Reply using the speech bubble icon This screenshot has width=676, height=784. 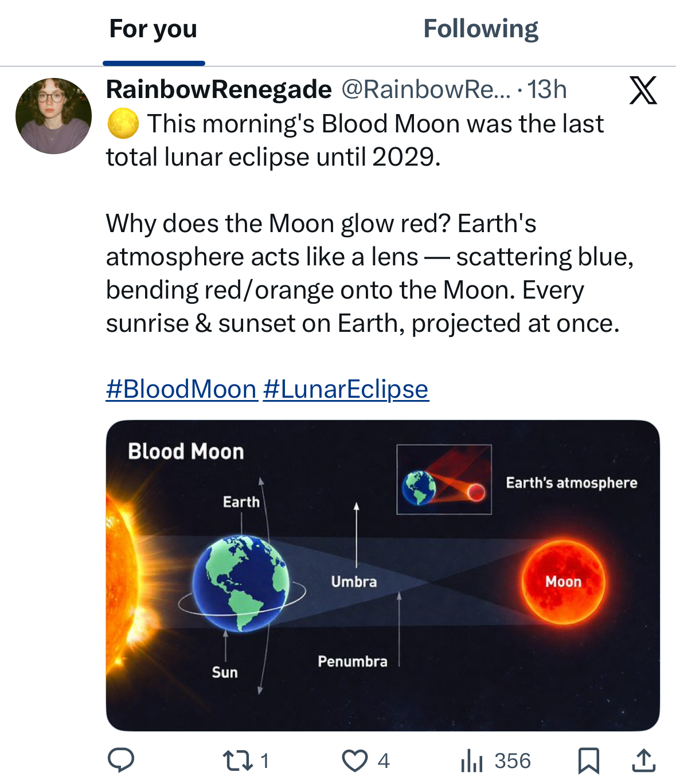coord(121,761)
